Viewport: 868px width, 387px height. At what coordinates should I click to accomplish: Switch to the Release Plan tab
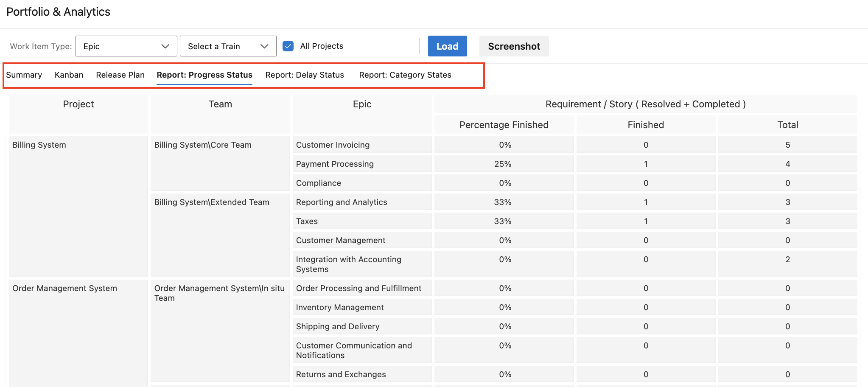point(120,75)
